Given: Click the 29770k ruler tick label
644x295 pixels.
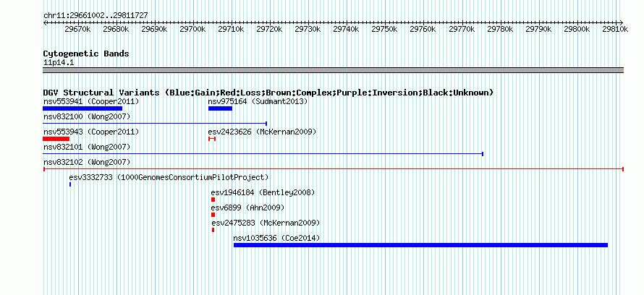Looking at the screenshot, I should pos(462,29).
